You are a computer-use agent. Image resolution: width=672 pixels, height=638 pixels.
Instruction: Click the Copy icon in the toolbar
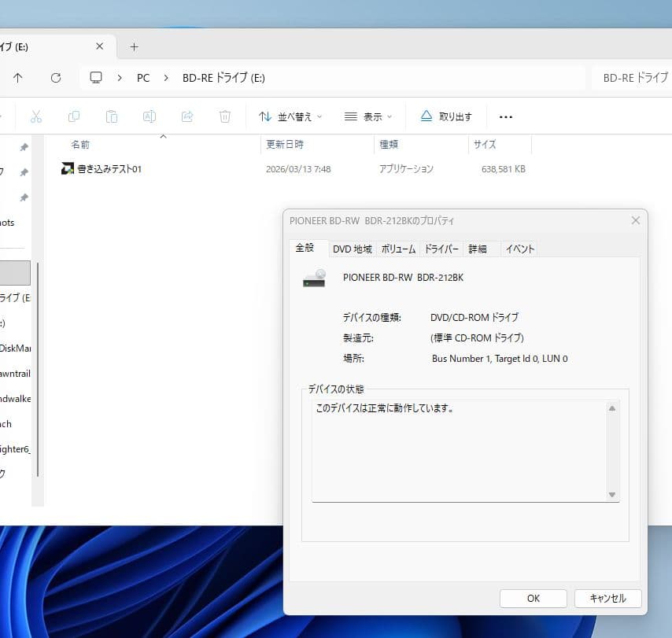(x=74, y=116)
